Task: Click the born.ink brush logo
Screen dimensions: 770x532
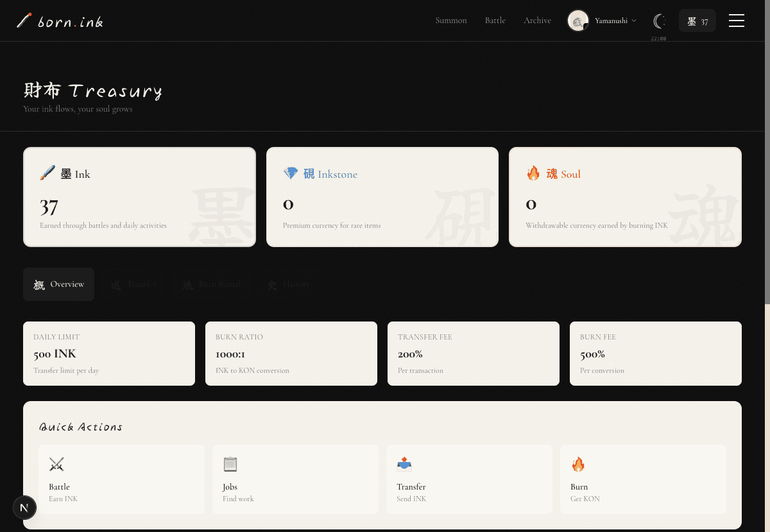Action: point(24,21)
